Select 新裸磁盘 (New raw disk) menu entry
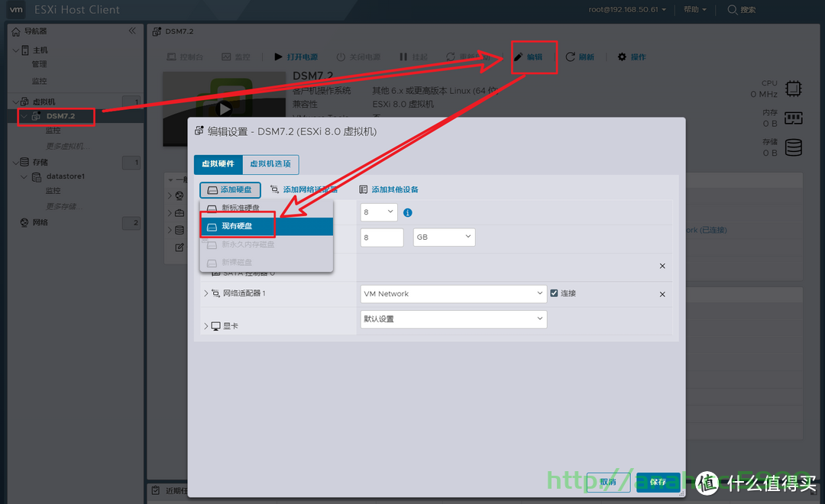This screenshot has width=825, height=504. (267, 262)
